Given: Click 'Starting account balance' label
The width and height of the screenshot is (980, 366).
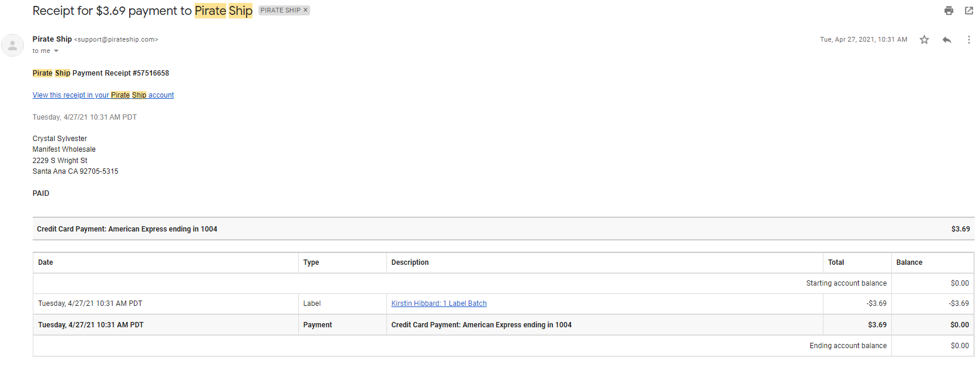Looking at the screenshot, I should tap(846, 283).
